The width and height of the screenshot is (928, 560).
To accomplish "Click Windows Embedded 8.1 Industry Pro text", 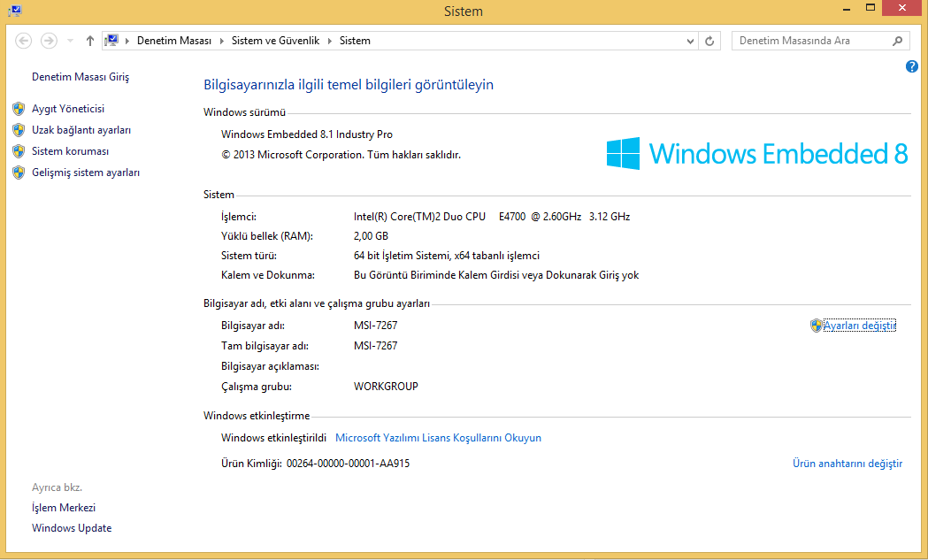I will tap(307, 134).
